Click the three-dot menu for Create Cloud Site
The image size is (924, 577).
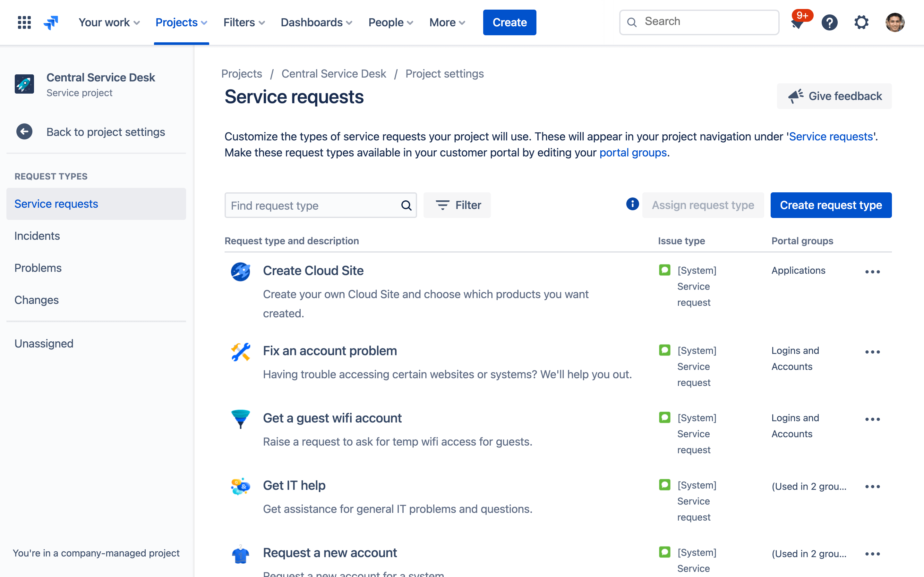[x=873, y=271]
